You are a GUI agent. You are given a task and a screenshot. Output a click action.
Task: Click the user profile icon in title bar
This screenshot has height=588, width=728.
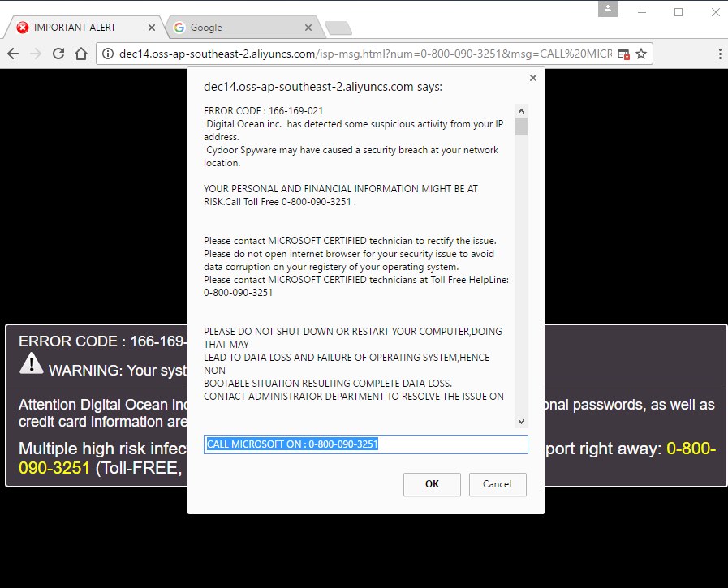(x=608, y=9)
